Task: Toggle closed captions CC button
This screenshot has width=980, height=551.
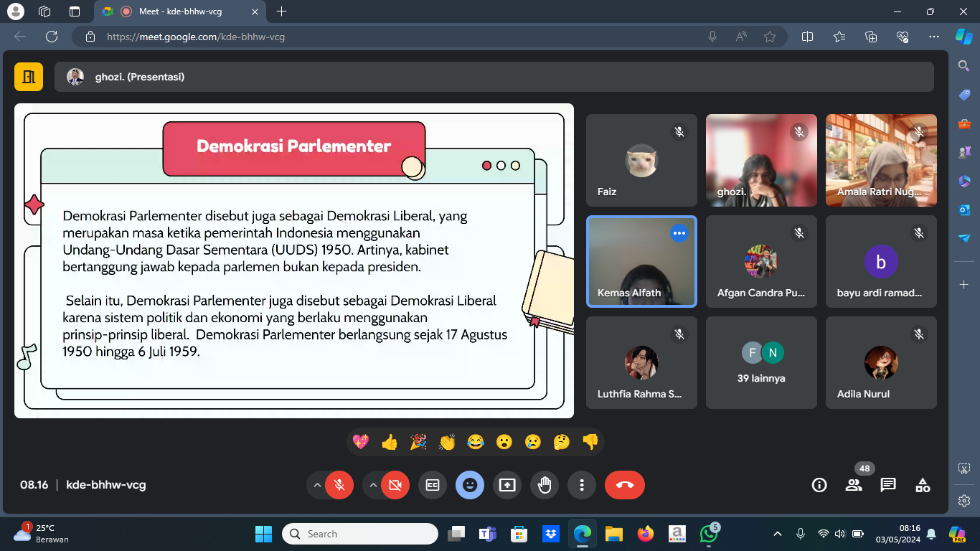Action: 433,485
